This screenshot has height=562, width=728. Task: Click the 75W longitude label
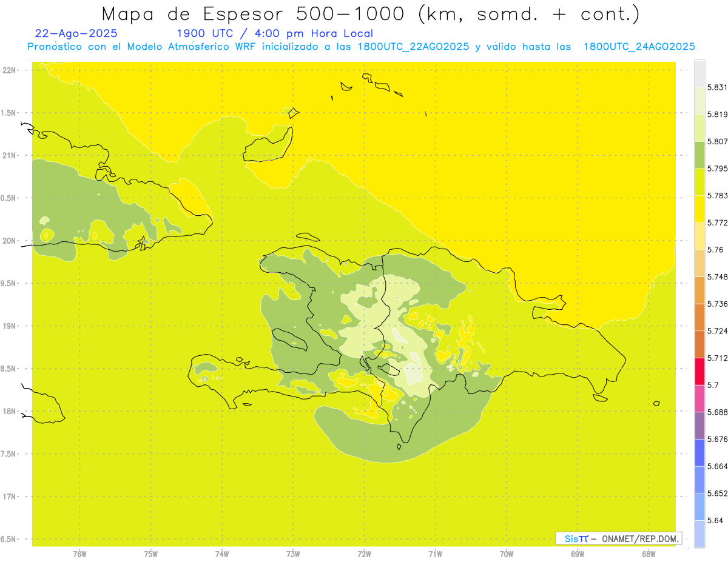(151, 554)
